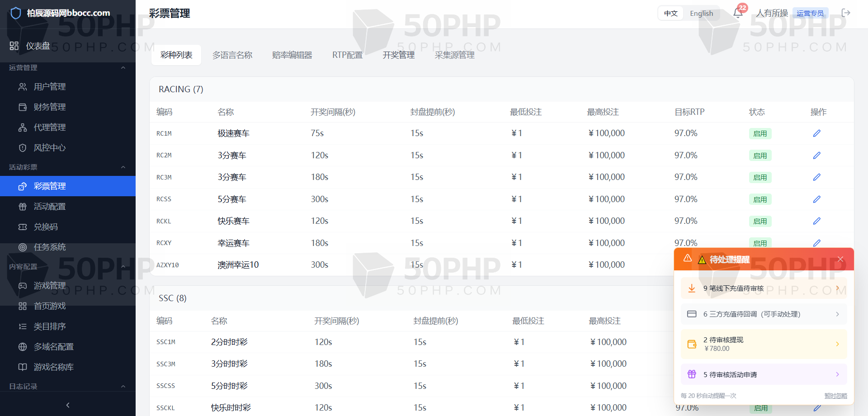
Task: Switch to the 采集源管理 tab
Action: pyautogui.click(x=454, y=55)
